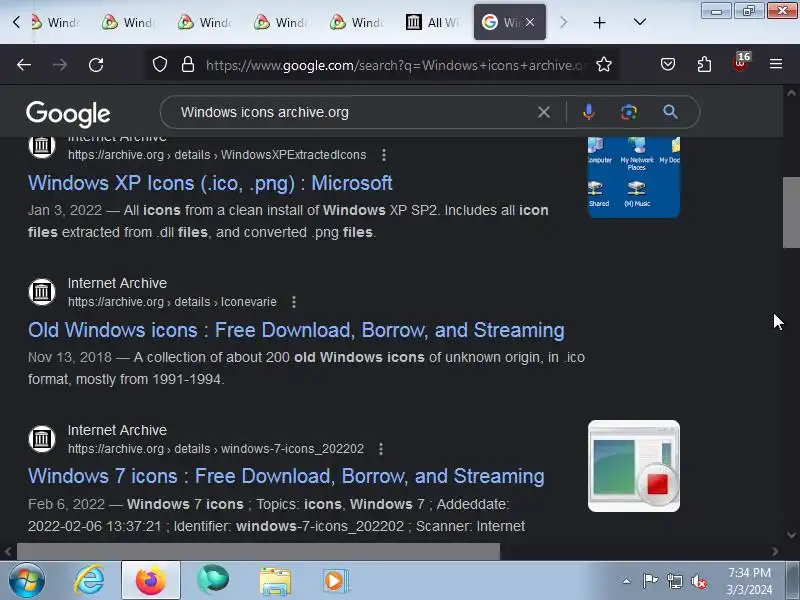Open more options for WindowsXPExtractedIcons result
The width and height of the screenshot is (800, 600).
[x=384, y=155]
